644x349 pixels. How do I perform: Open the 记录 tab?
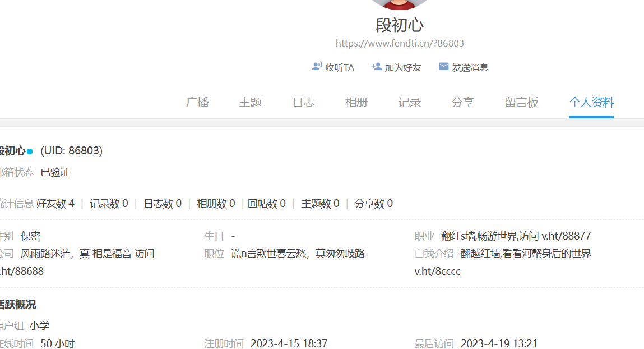(x=410, y=102)
